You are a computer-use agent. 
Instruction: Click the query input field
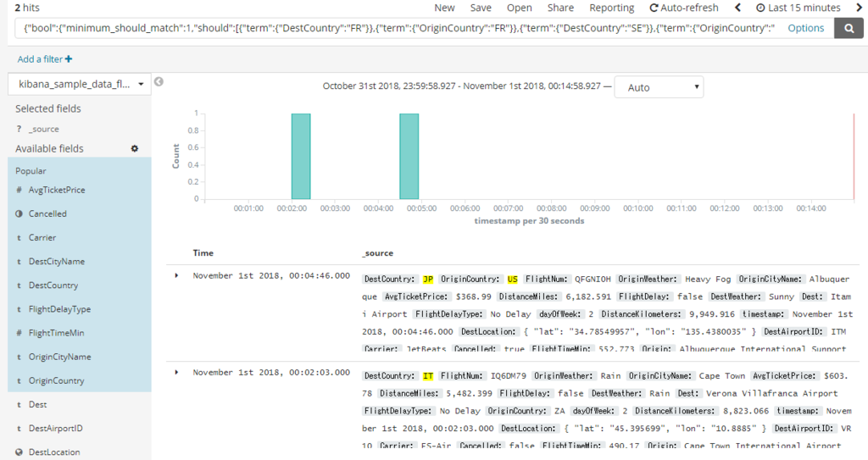(x=397, y=28)
